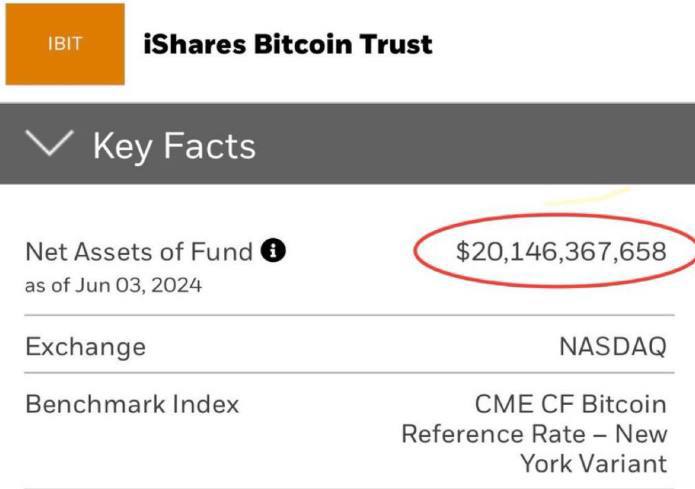Click the CME CF Bitcoin benchmark text
The width and height of the screenshot is (695, 489).
(570, 404)
